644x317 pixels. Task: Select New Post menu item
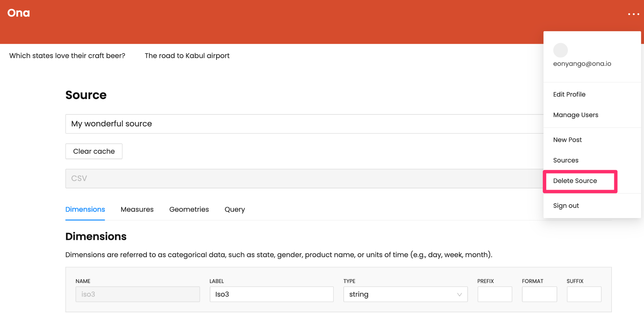[567, 140]
